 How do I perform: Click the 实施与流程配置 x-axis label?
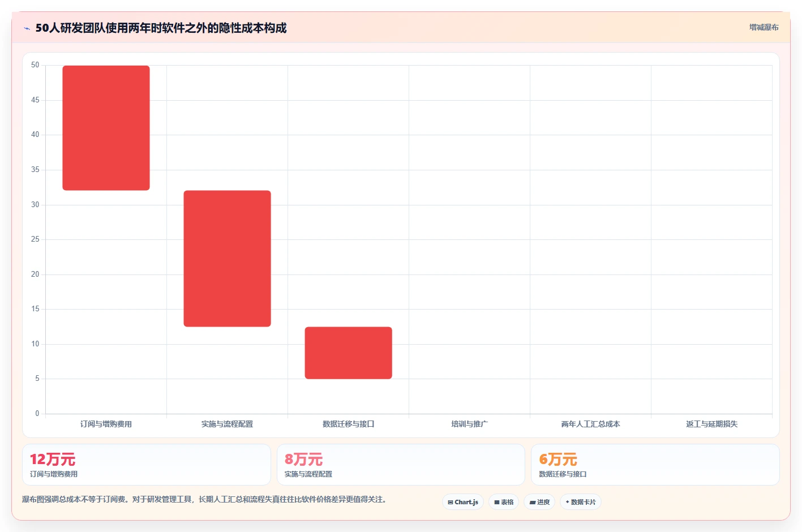tap(227, 424)
